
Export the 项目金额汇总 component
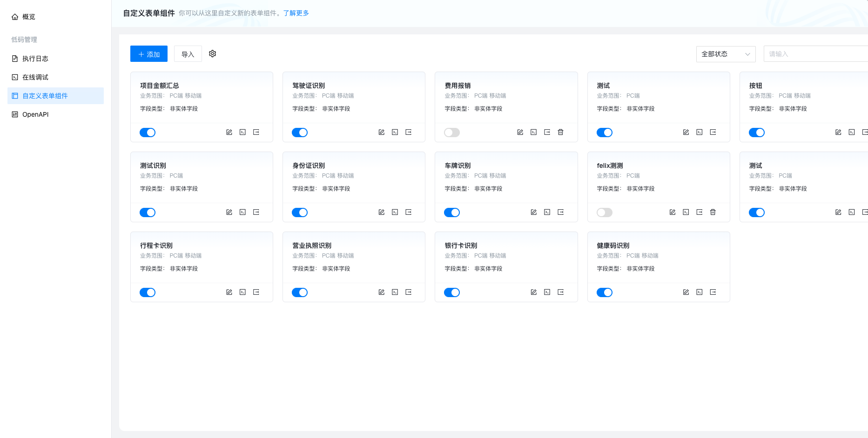256,132
